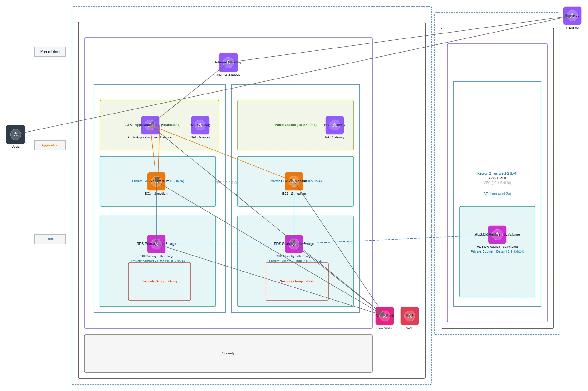Select NAT Gateway in subnet 10.0.4.0/24

coord(335,125)
